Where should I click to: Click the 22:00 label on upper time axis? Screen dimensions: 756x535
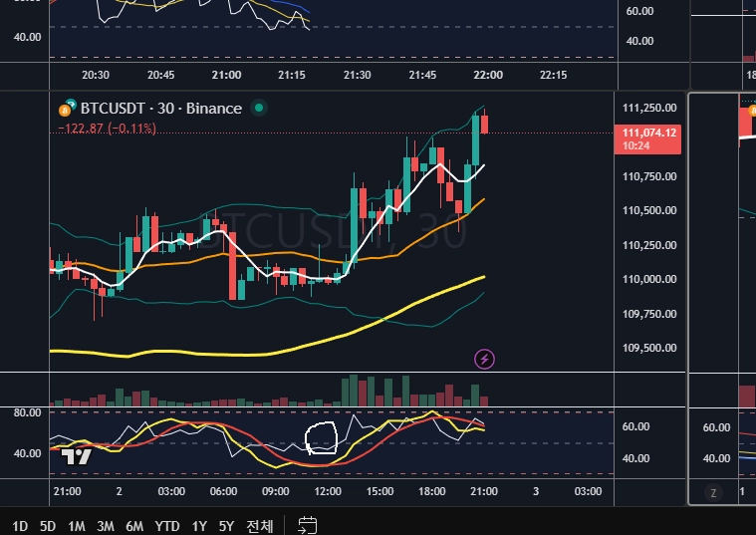(x=488, y=75)
